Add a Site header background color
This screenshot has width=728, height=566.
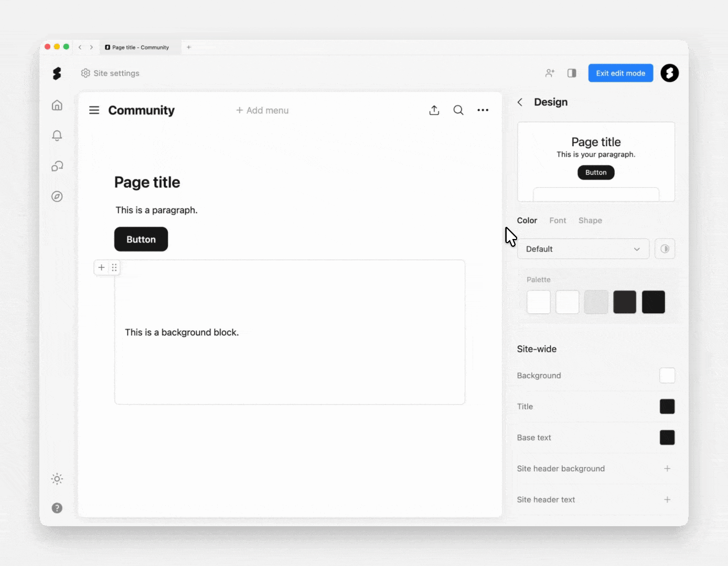point(667,469)
